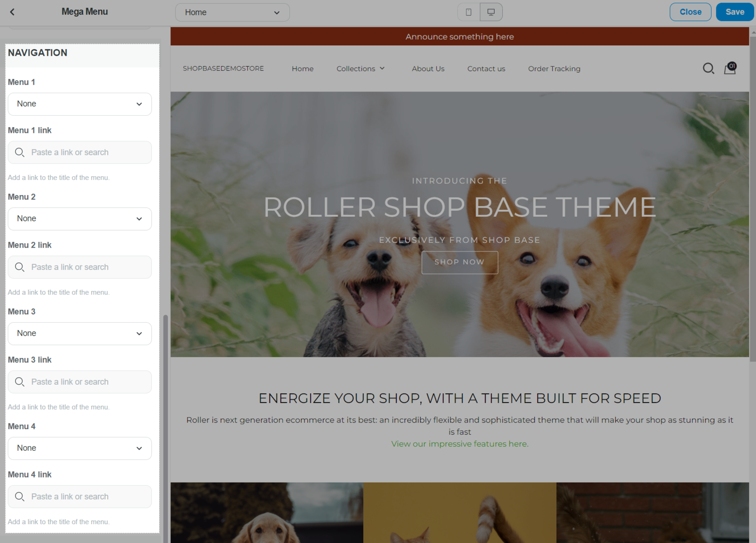The height and width of the screenshot is (543, 756).
Task: Click the Menu 4 link input field
Action: point(80,497)
